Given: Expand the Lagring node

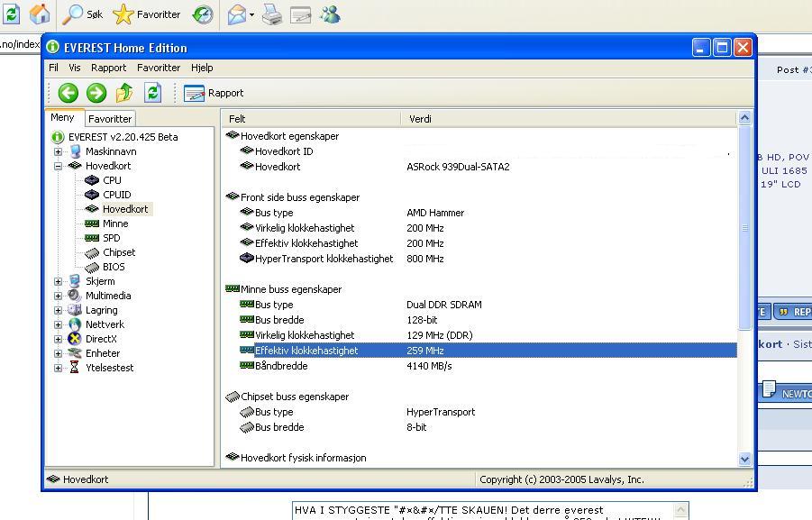Looking at the screenshot, I should point(58,311).
